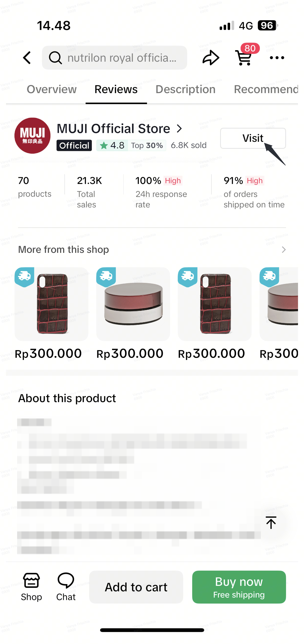This screenshot has width=304, height=644.
Task: Tap Buy now Free shipping button
Action: [239, 587]
